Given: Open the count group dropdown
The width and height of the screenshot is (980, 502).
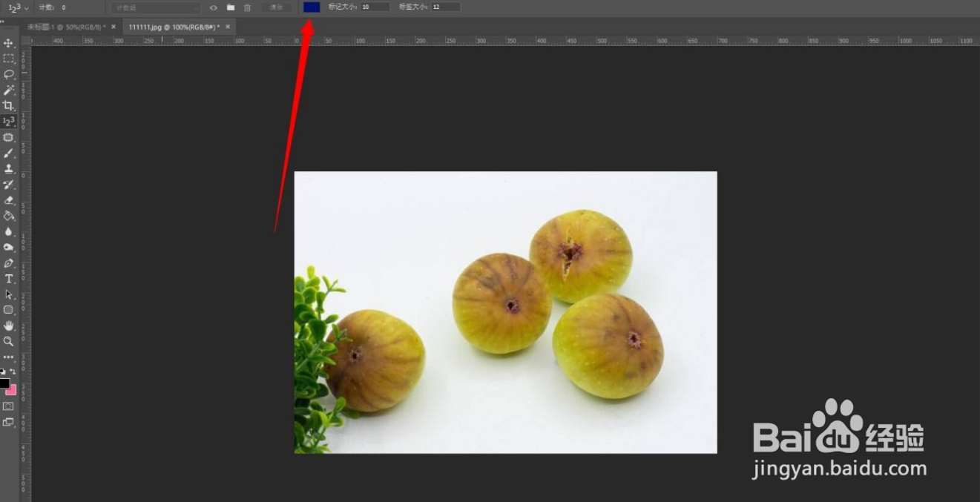Looking at the screenshot, I should point(156,7).
